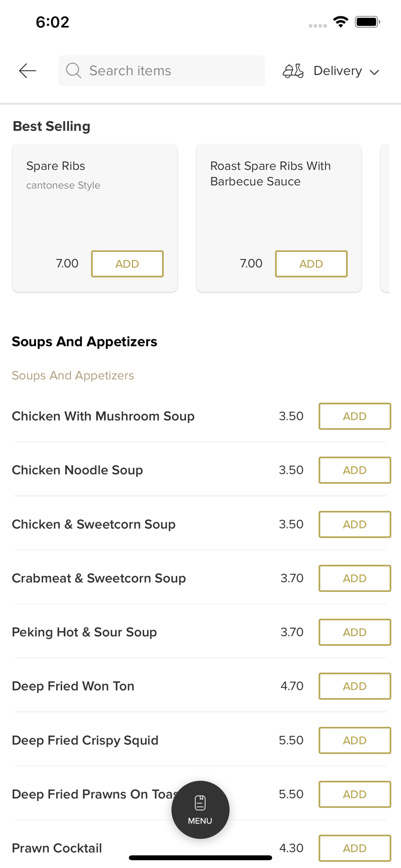Add Deep Fried Won Ton

[355, 686]
